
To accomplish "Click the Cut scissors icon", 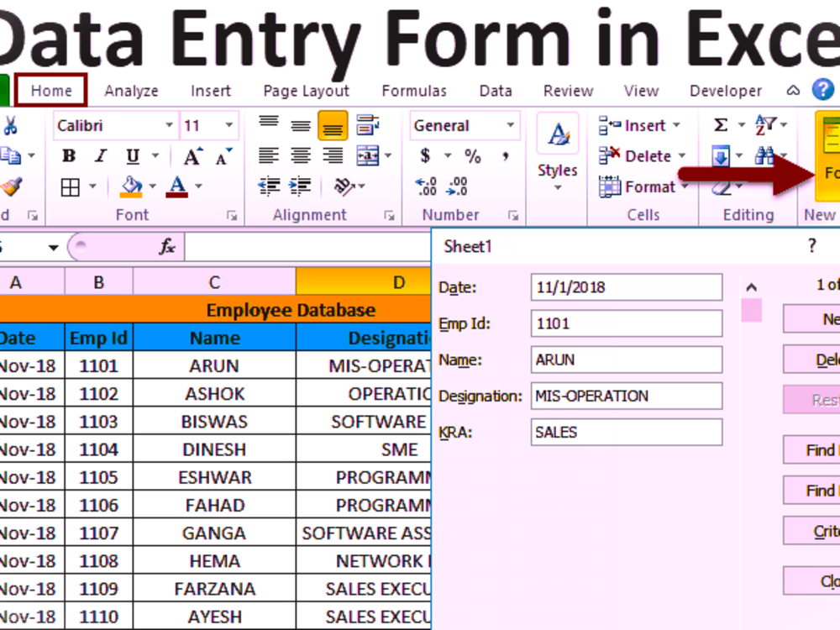I will click(10, 126).
